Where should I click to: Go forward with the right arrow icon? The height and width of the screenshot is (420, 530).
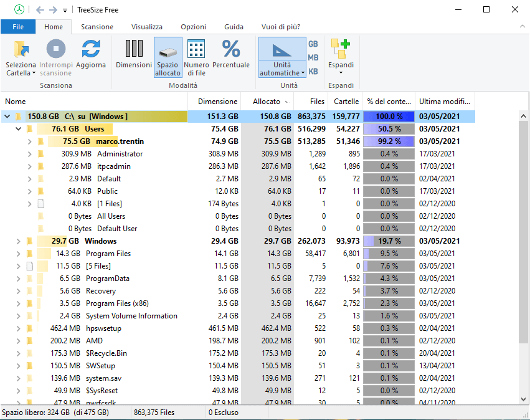(53, 10)
